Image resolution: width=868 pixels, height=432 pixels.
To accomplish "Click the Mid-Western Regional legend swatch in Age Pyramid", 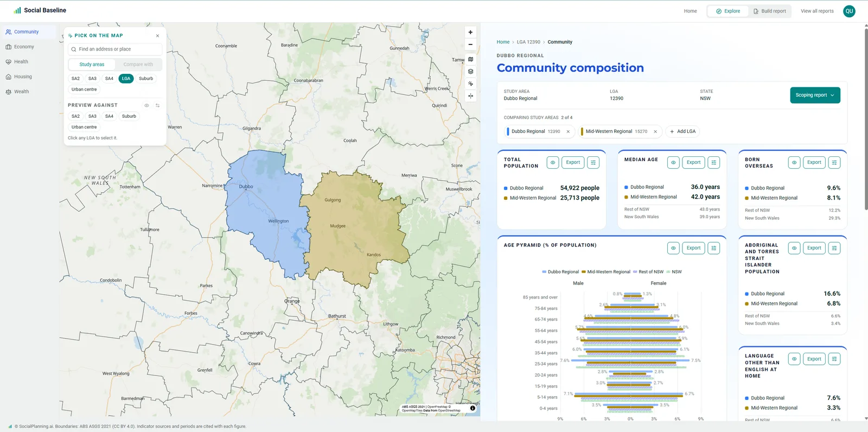I will coord(584,272).
